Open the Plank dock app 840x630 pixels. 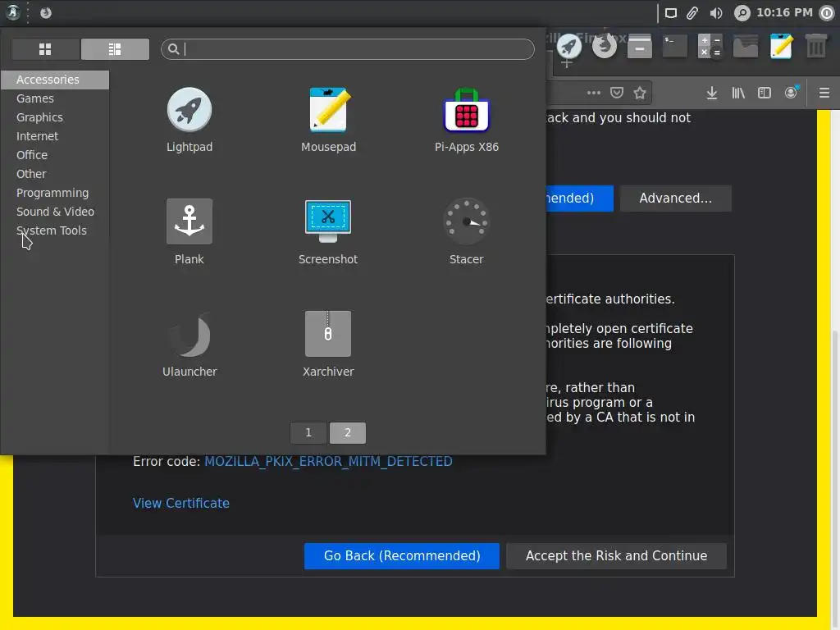click(x=189, y=232)
